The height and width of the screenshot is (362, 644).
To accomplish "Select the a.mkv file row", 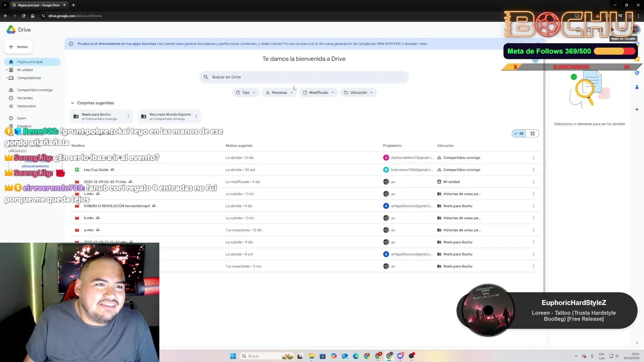I will [x=304, y=230].
